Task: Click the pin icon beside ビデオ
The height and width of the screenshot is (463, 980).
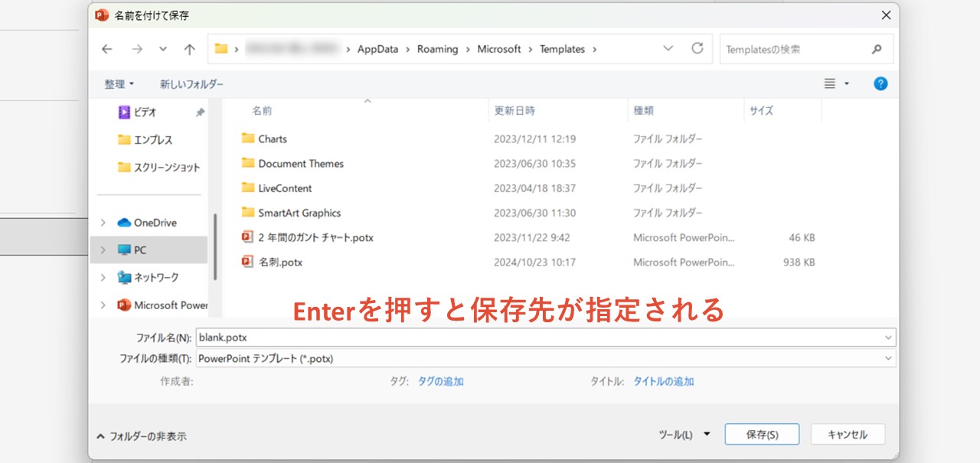Action: tap(200, 112)
